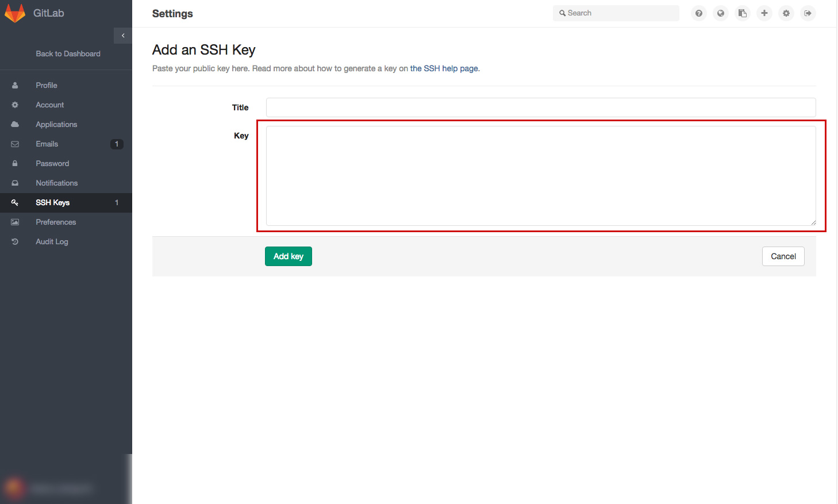Click inside the Key text area
The image size is (838, 504).
540,175
